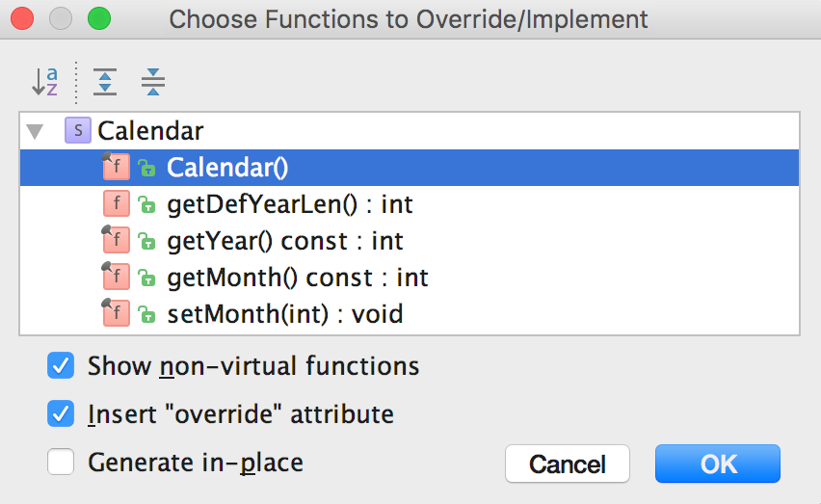The width and height of the screenshot is (821, 504).
Task: Select getMonth() const : int function
Action: point(297,278)
